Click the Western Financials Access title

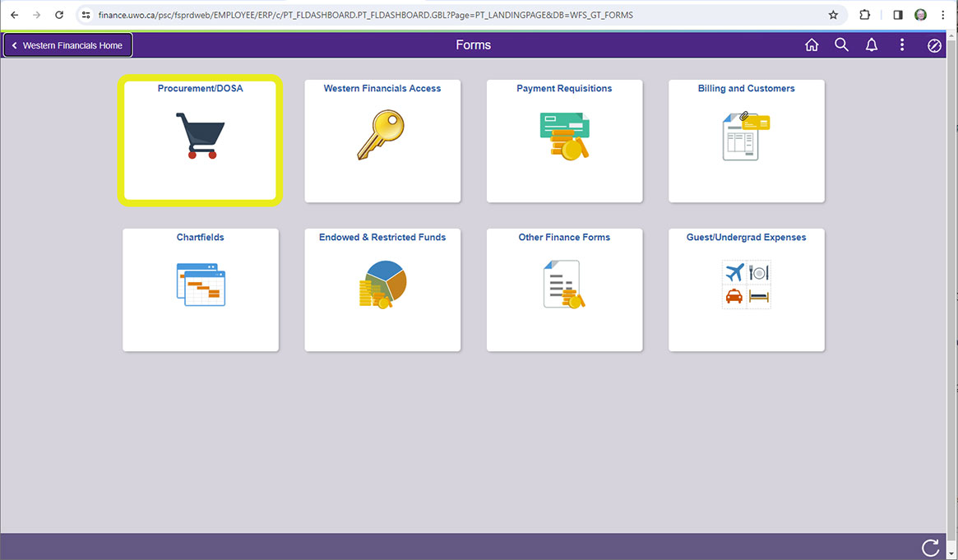click(382, 89)
